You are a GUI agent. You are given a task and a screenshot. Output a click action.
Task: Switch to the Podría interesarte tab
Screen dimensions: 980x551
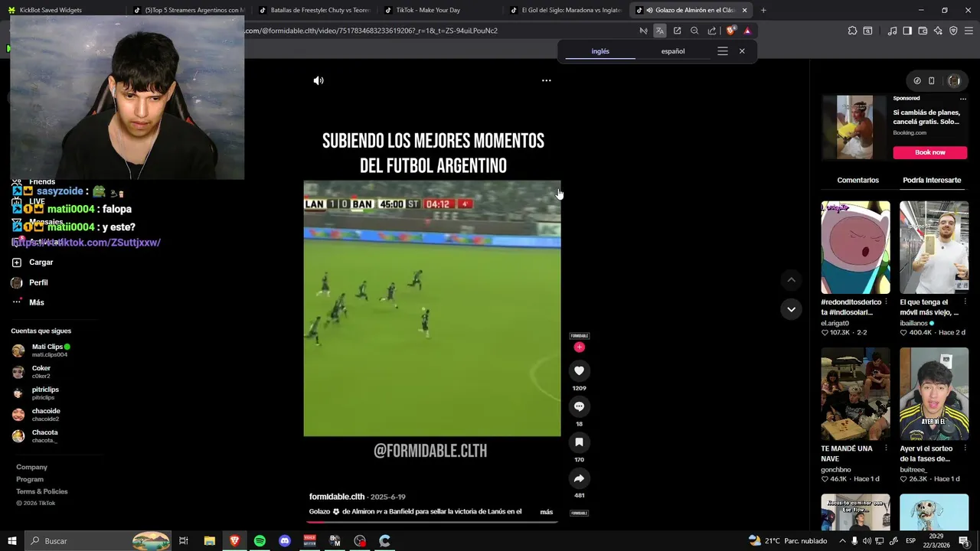pos(932,180)
